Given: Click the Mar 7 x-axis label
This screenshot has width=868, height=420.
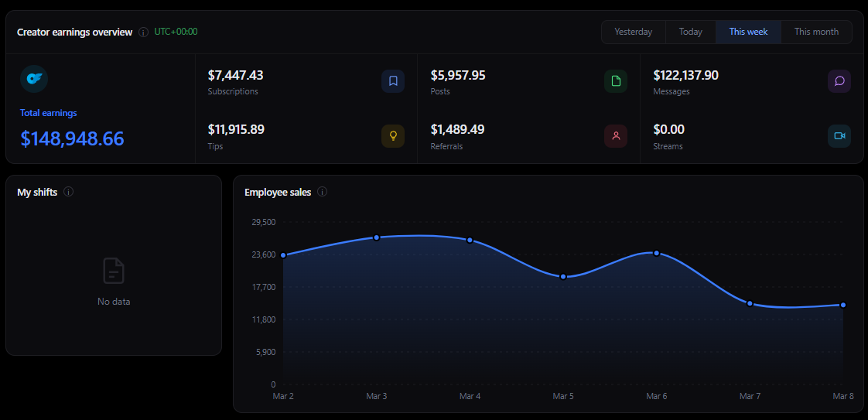Looking at the screenshot, I should point(750,396).
